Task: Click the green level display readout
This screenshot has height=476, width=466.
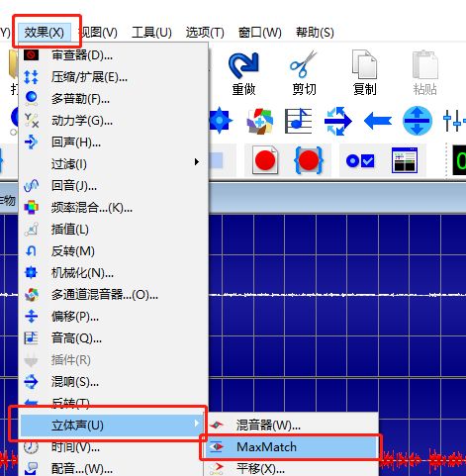Action: pyautogui.click(x=459, y=160)
